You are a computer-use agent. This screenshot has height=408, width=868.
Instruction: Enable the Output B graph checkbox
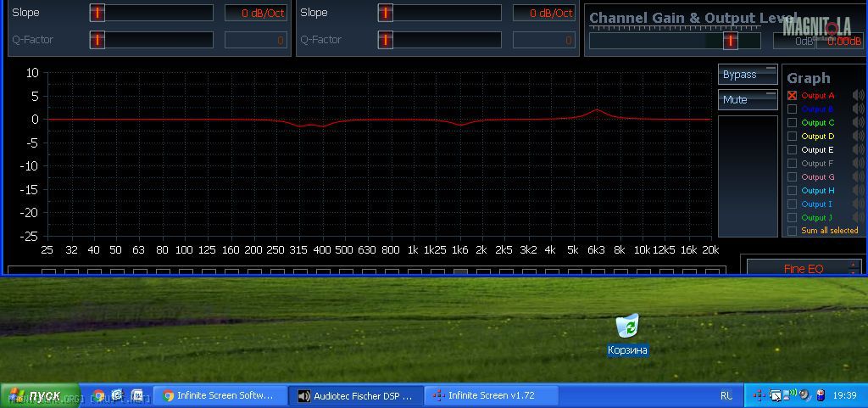tap(793, 109)
